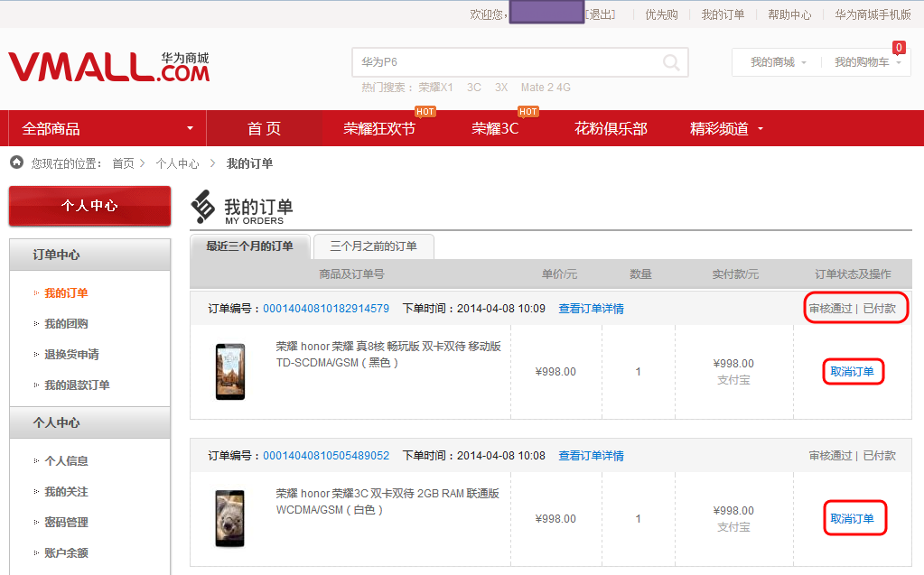
Task: Click the search magnifier icon
Action: (670, 62)
